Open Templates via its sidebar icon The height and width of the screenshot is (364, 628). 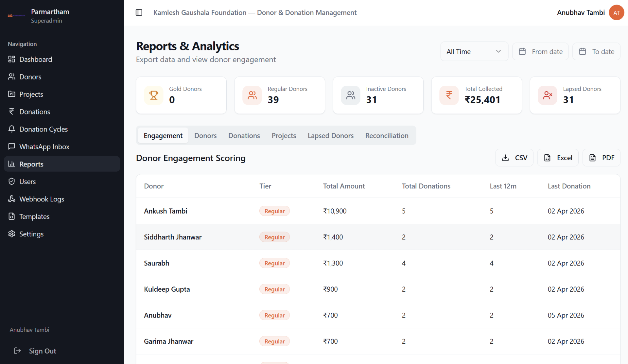(x=12, y=216)
